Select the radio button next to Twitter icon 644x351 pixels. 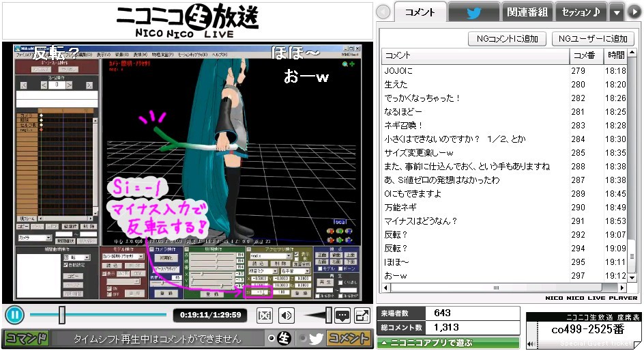[303, 338]
